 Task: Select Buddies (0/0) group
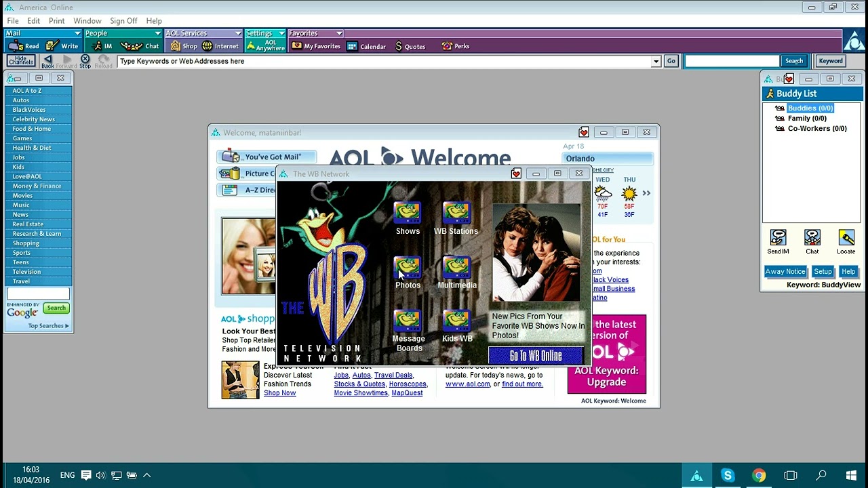(810, 108)
